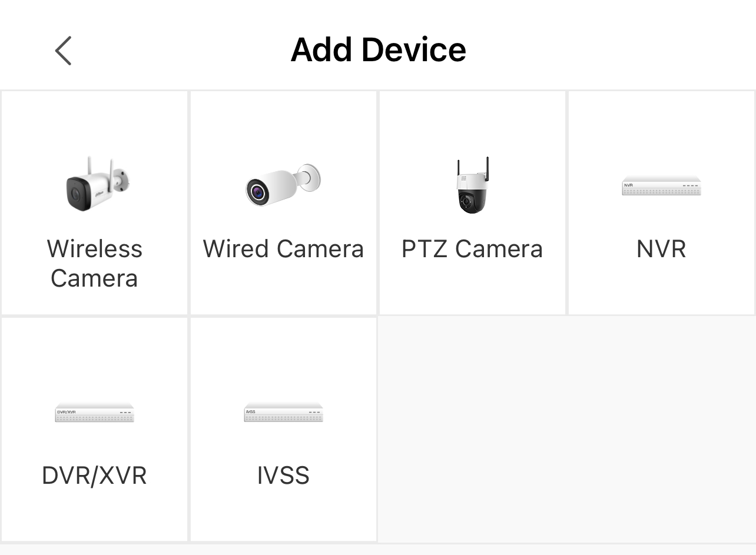Tap the NVR text label

tap(661, 249)
